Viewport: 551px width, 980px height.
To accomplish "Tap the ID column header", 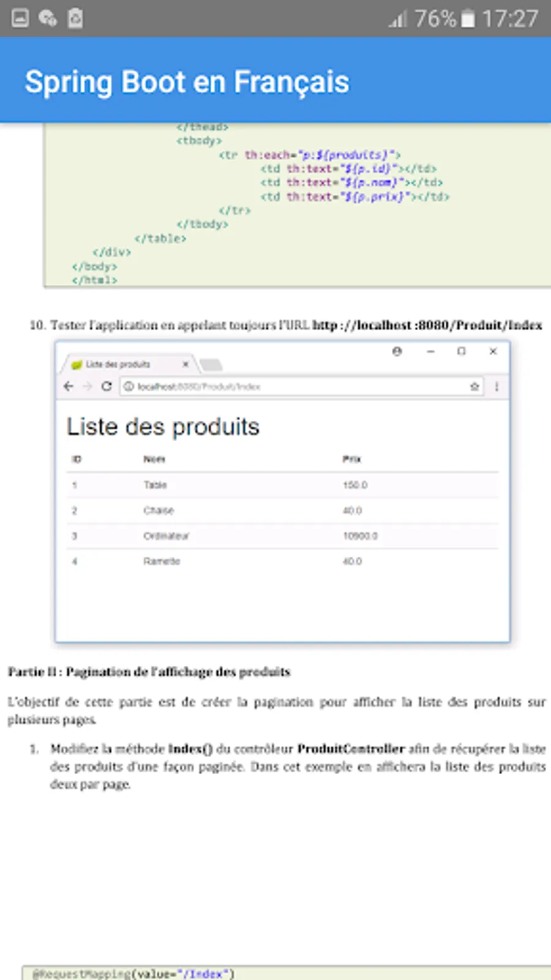I will [x=77, y=459].
